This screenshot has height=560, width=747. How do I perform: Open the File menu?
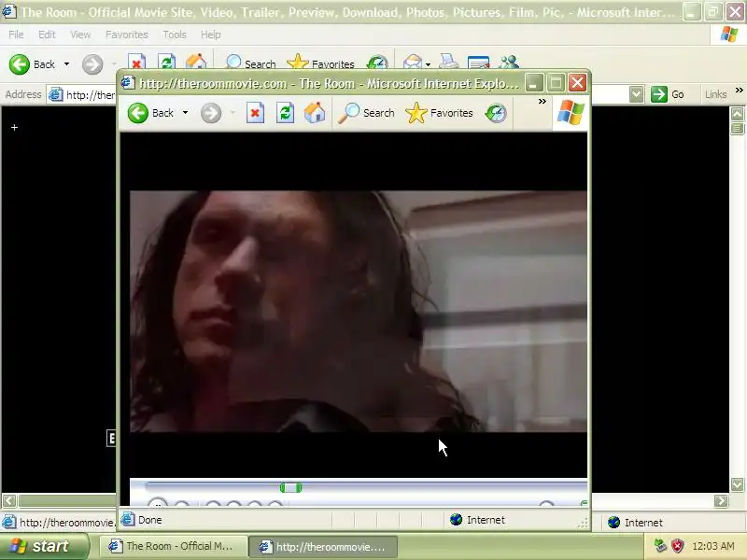click(16, 35)
